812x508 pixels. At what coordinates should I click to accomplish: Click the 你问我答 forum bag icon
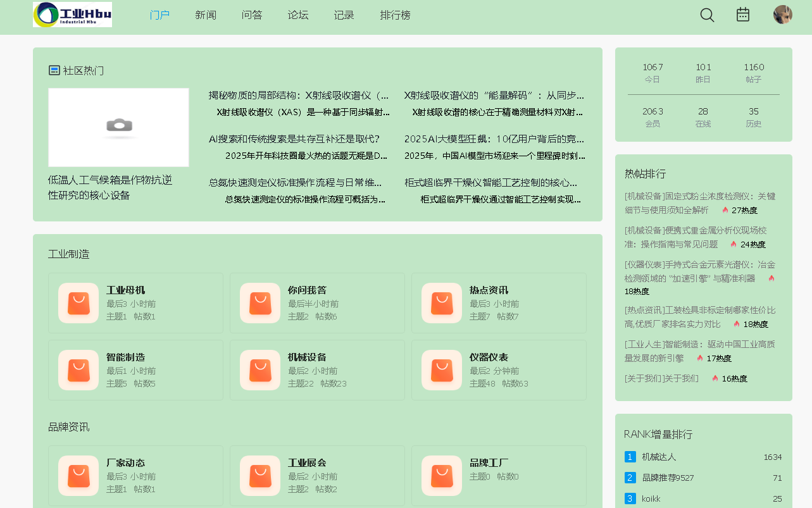coord(260,303)
